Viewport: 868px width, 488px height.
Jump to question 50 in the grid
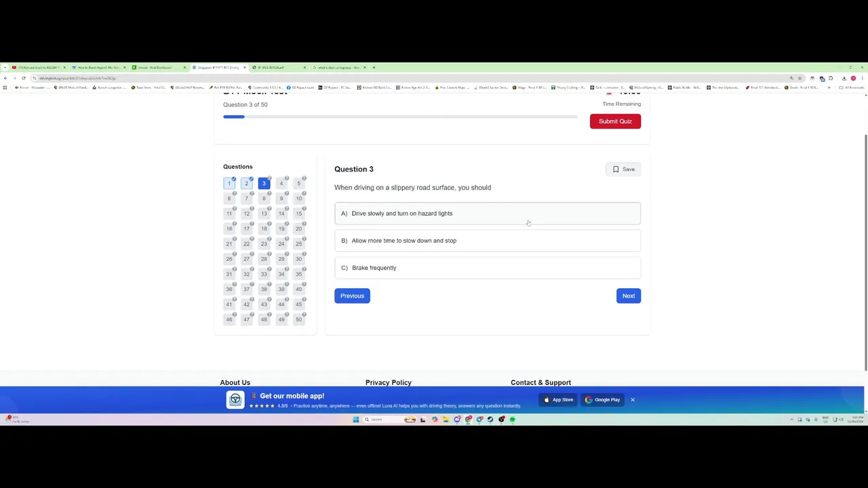pyautogui.click(x=298, y=320)
